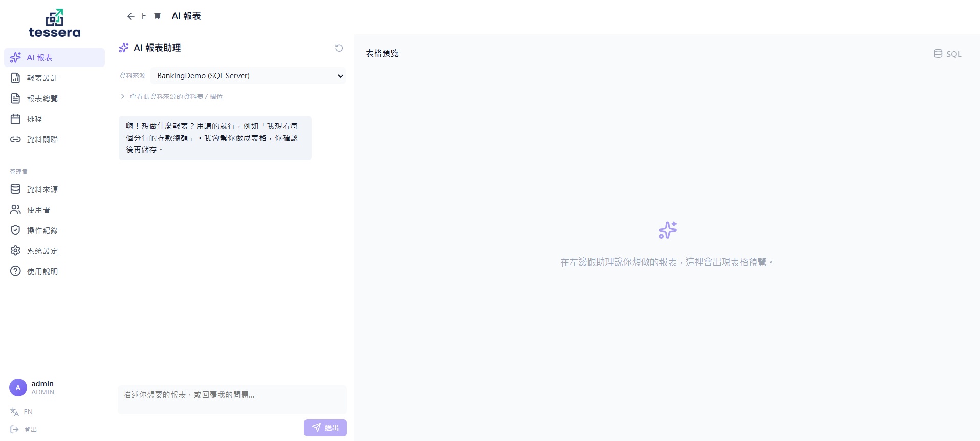Expand 查看此資料來源的資料表 / 欄位
Image resolution: width=980 pixels, height=441 pixels.
tap(171, 96)
